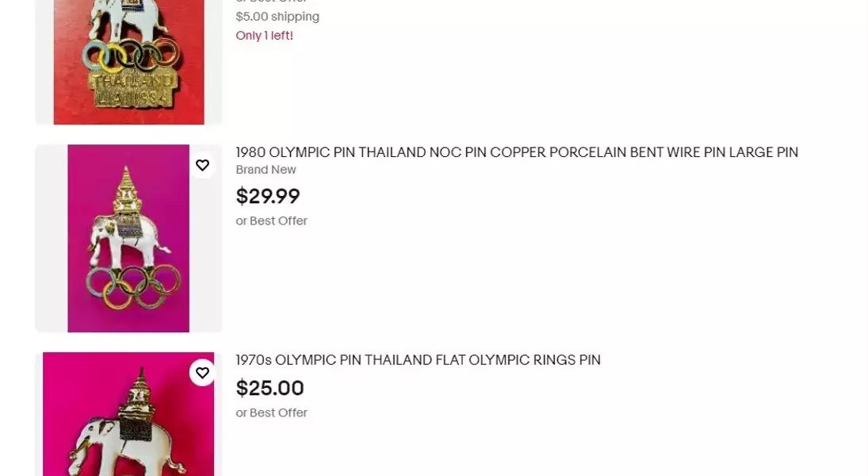The image size is (868, 476).
Task: Click the $25.00 price
Action: click(270, 388)
